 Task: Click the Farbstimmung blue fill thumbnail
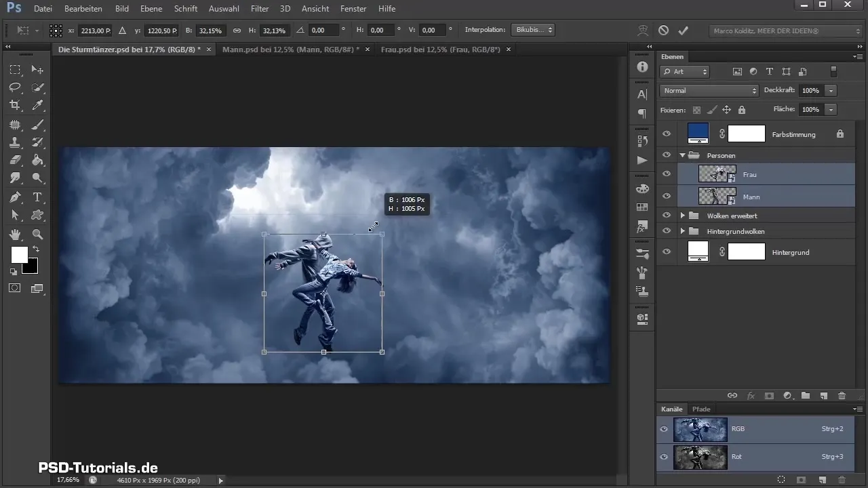[698, 133]
